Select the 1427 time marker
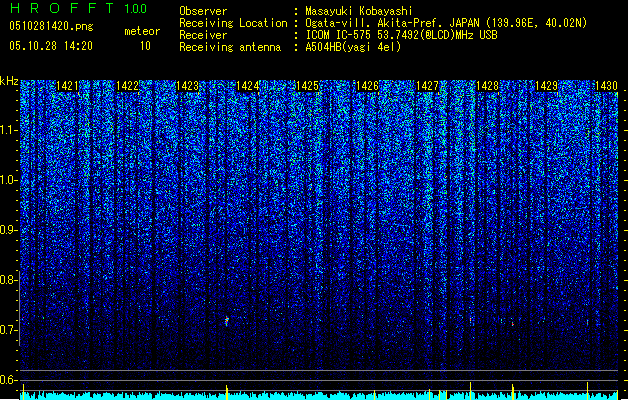 pyautogui.click(x=427, y=86)
